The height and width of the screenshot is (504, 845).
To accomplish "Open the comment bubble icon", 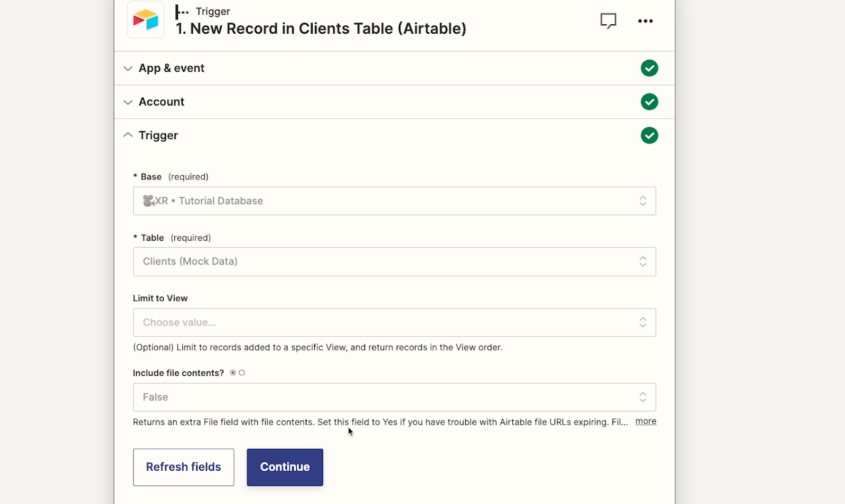I will point(608,21).
